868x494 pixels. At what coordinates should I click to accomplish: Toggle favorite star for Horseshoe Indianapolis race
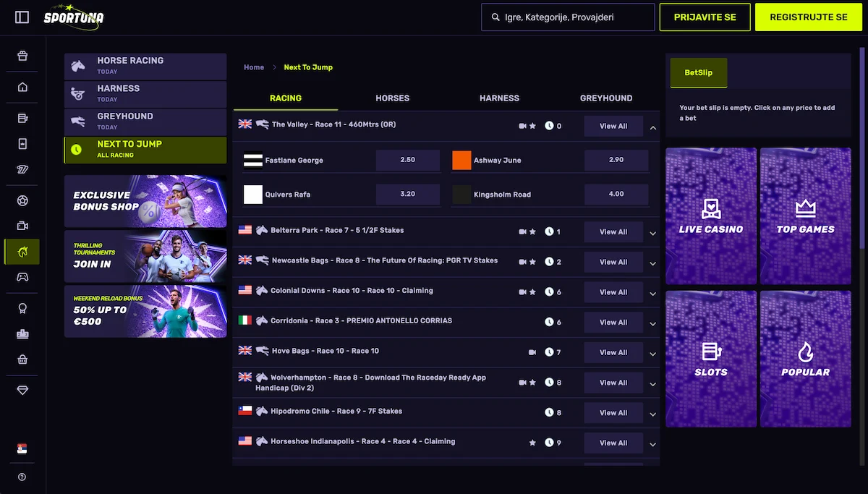pyautogui.click(x=533, y=443)
